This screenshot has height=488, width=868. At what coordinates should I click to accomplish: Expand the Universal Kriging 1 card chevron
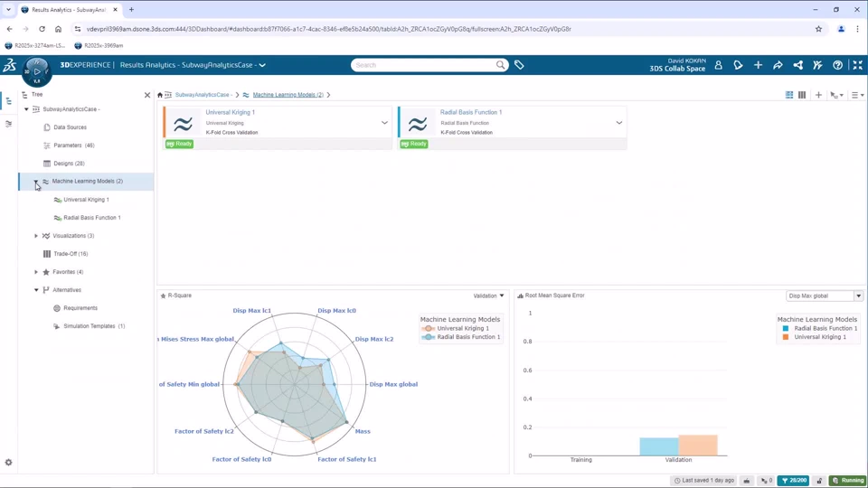pyautogui.click(x=384, y=123)
